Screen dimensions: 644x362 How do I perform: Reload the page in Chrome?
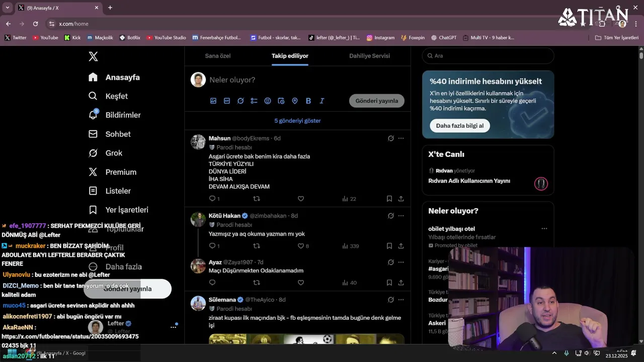(35, 24)
